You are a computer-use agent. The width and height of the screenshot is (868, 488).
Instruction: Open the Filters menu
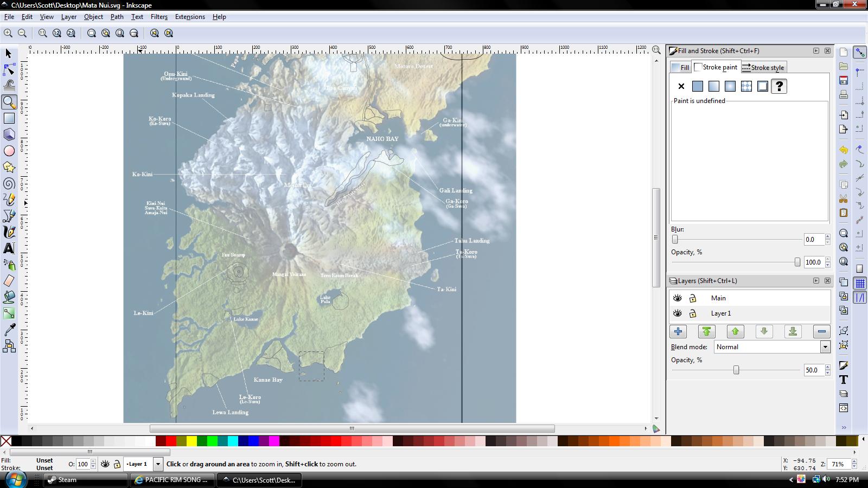tap(159, 17)
